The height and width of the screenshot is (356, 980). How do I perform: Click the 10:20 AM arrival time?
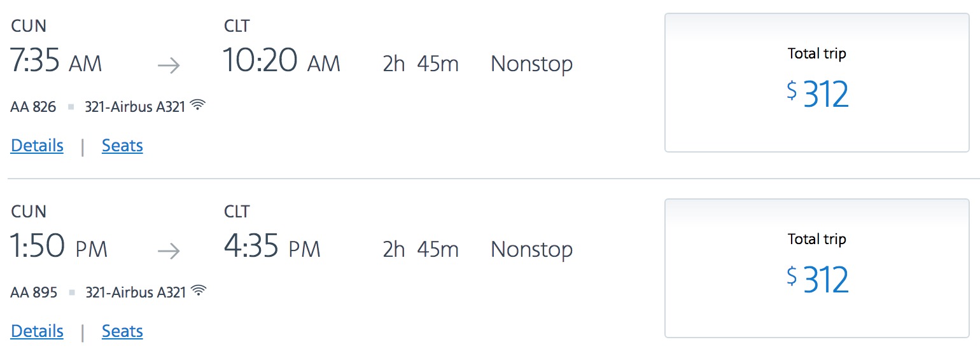pyautogui.click(x=281, y=62)
